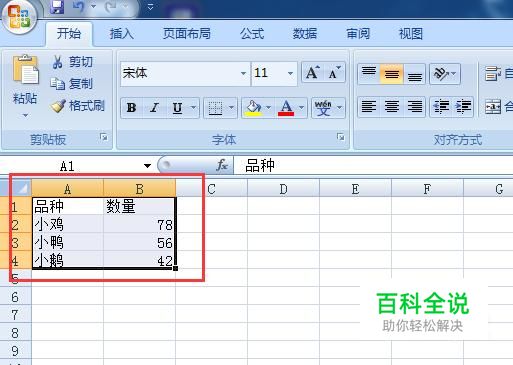The image size is (513, 365).
Task: Decrease font size with the small A icon
Action: point(334,73)
